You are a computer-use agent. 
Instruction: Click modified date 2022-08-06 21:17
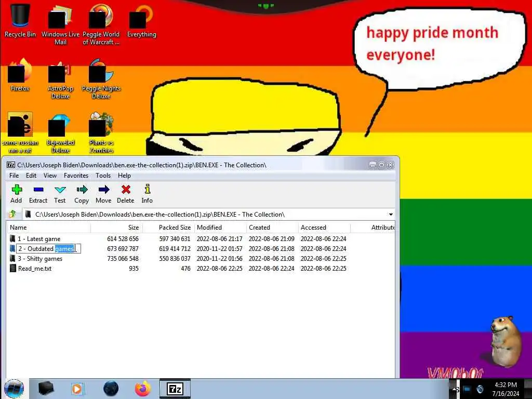[220, 239]
